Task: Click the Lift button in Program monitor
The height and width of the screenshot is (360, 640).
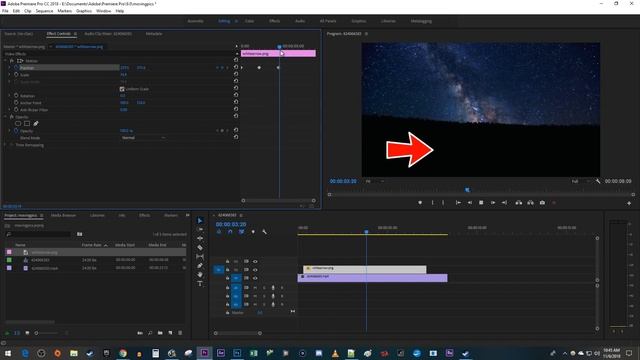Action: [x=519, y=202]
